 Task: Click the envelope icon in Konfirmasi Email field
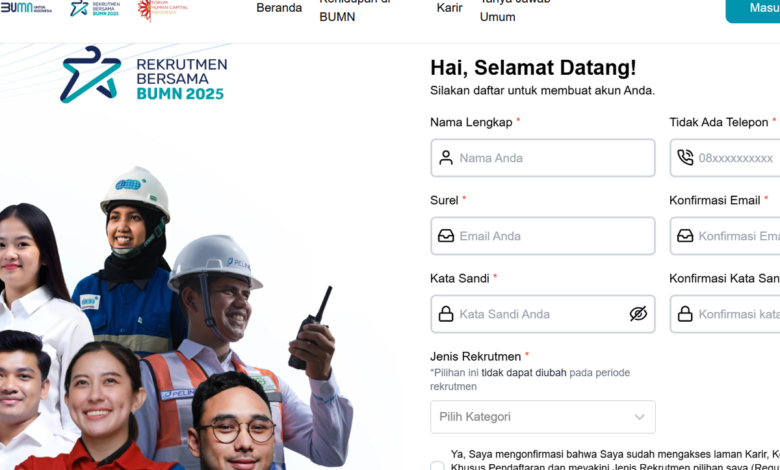pyautogui.click(x=685, y=236)
